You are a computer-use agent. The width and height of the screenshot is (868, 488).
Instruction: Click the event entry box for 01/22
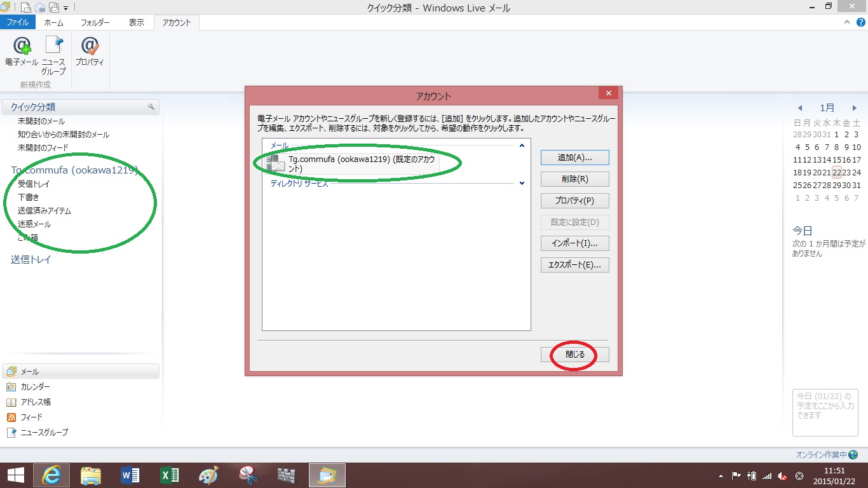(825, 412)
